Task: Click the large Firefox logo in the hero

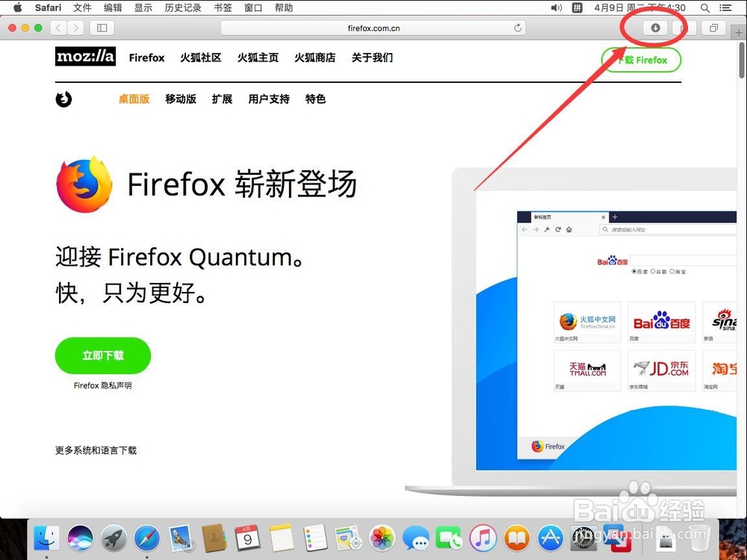Action: [x=84, y=184]
